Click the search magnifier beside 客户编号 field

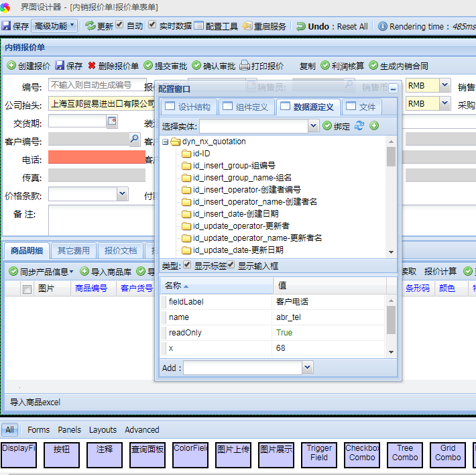click(x=134, y=140)
